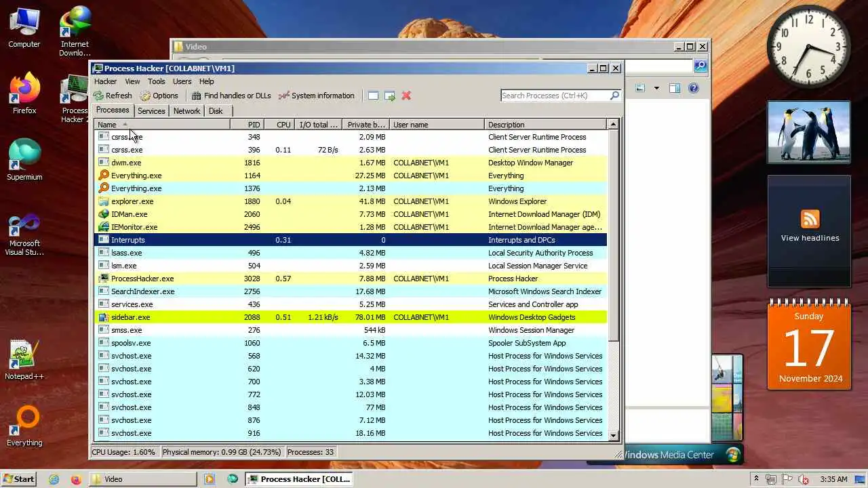Click the CPU Usage status bar entry

123,452
